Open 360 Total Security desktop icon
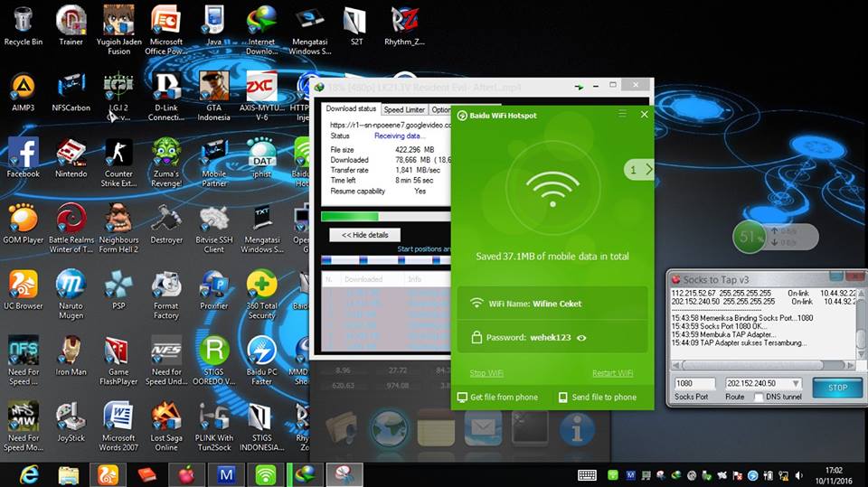The width and height of the screenshot is (868, 487). coord(261,295)
